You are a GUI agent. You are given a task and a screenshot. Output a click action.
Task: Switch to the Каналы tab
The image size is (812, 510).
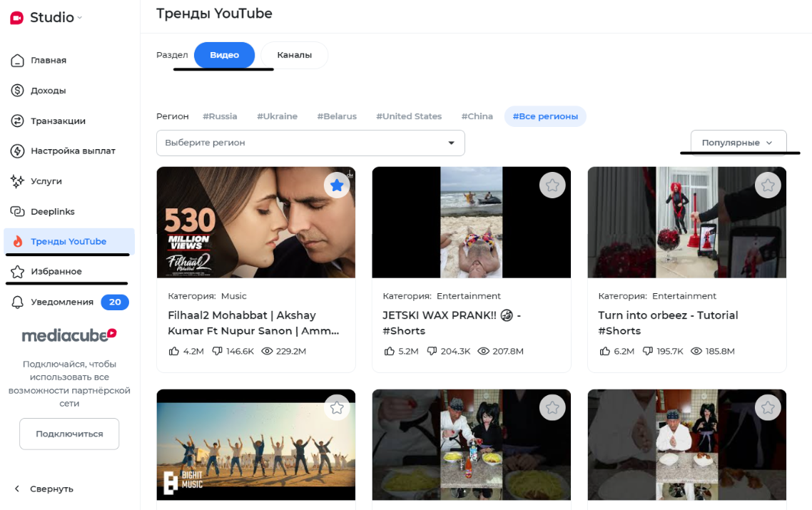[x=294, y=55]
